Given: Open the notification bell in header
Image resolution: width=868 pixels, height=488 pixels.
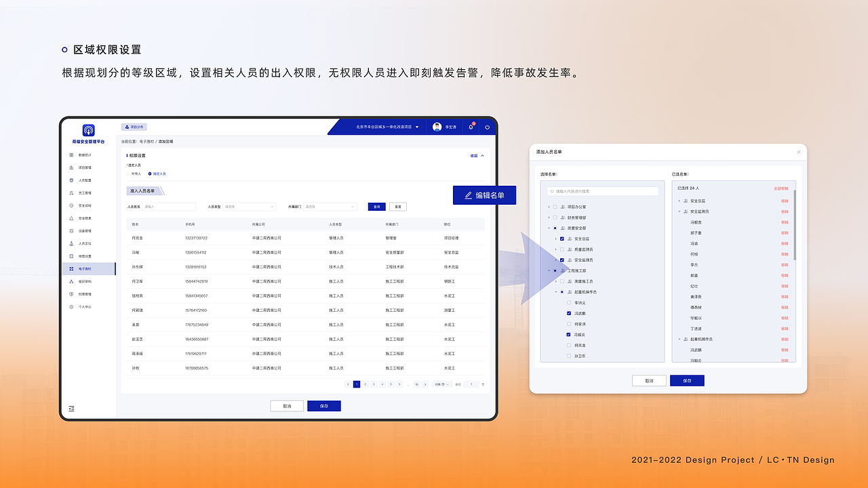Looking at the screenshot, I should click(471, 127).
